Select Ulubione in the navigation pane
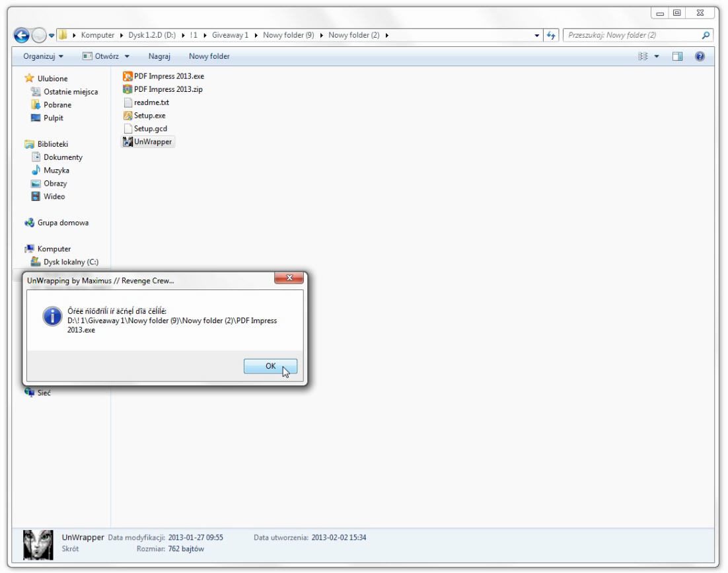Image resolution: width=728 pixels, height=573 pixels. tap(52, 79)
